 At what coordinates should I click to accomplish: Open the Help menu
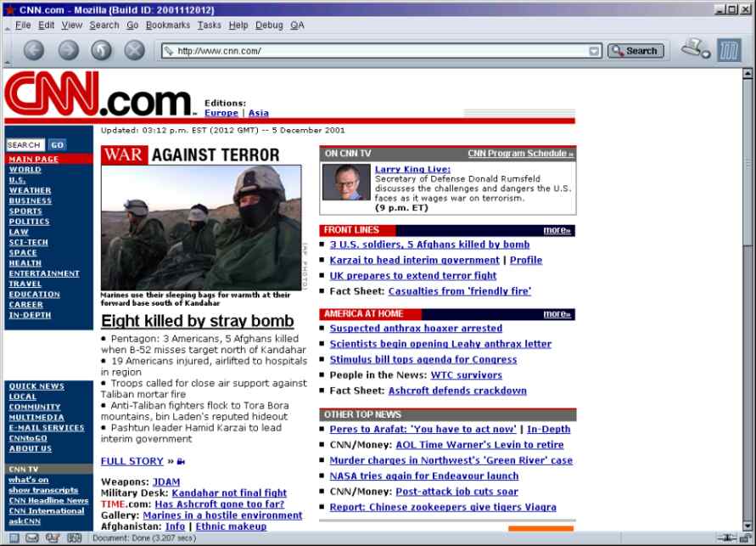[238, 25]
